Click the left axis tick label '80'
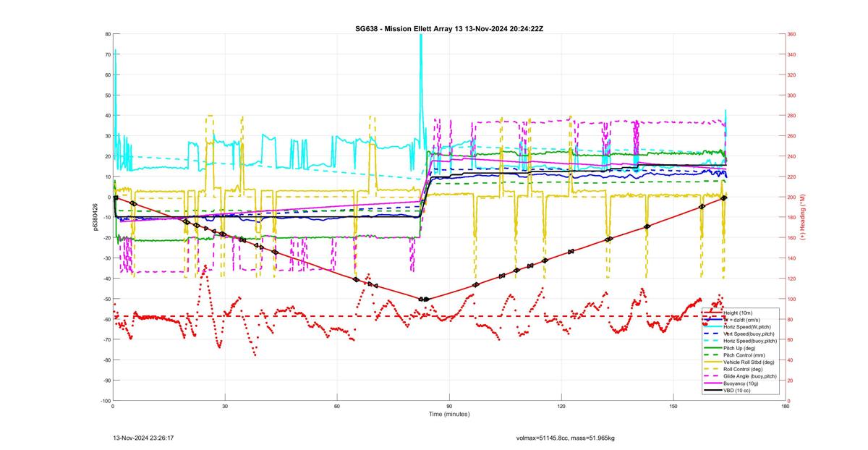This screenshot has width=868, height=450. (x=107, y=34)
